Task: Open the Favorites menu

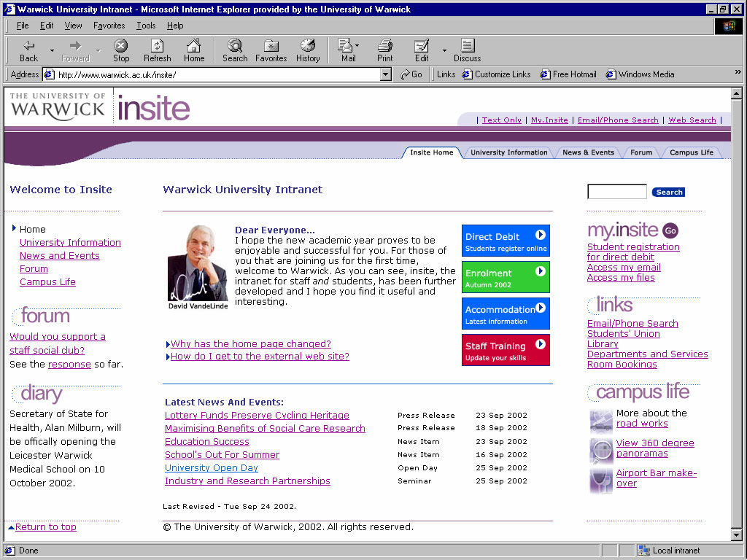Action: (x=109, y=26)
